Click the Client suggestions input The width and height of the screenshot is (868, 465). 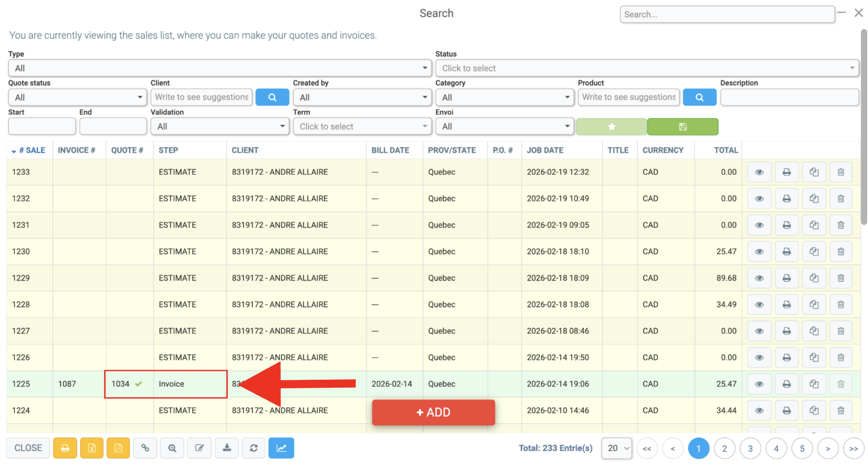click(201, 97)
